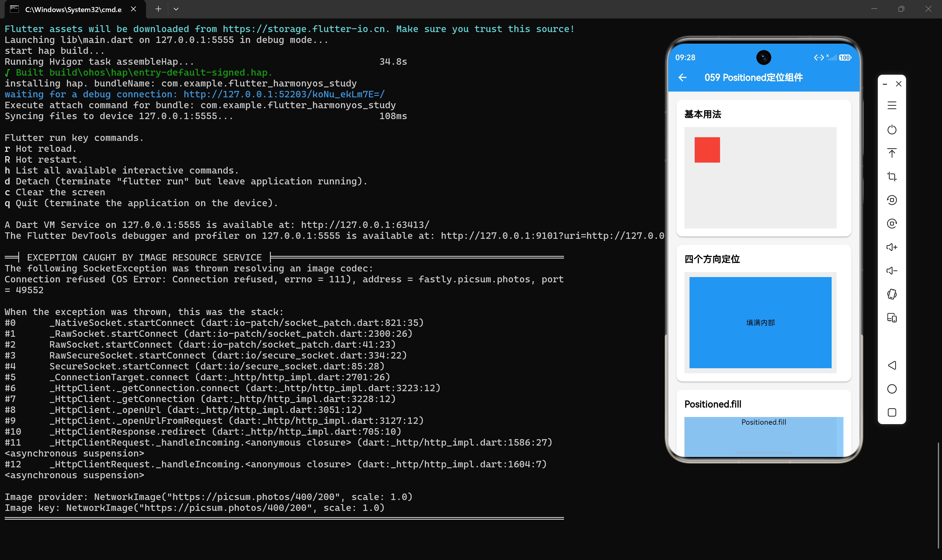Click the light blue Positioned.fill box
The width and height of the screenshot is (942, 560).
coord(764,436)
